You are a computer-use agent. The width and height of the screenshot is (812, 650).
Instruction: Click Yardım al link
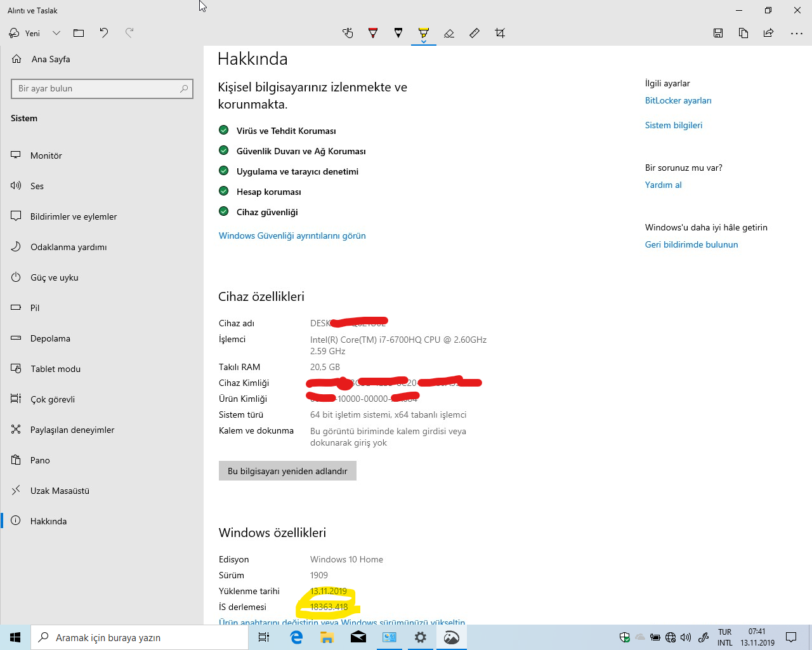[x=664, y=185]
